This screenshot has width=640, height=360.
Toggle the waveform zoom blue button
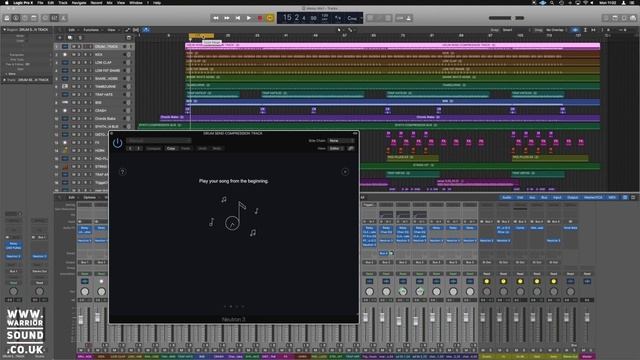pyautogui.click(x=575, y=30)
